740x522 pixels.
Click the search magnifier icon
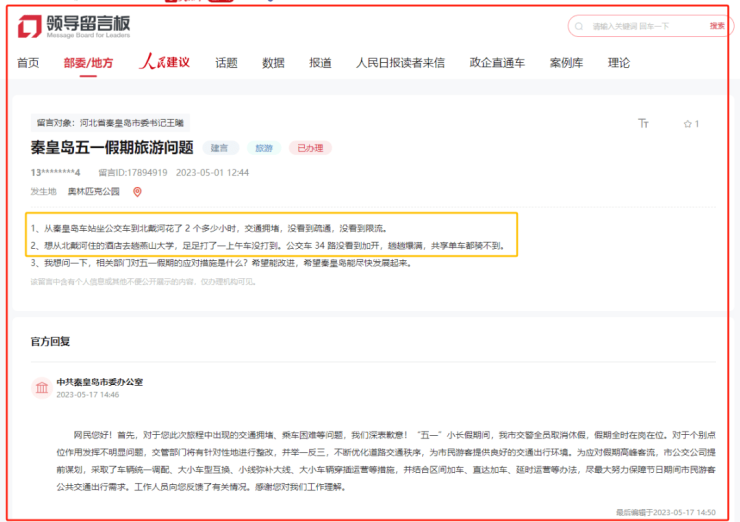(580, 26)
